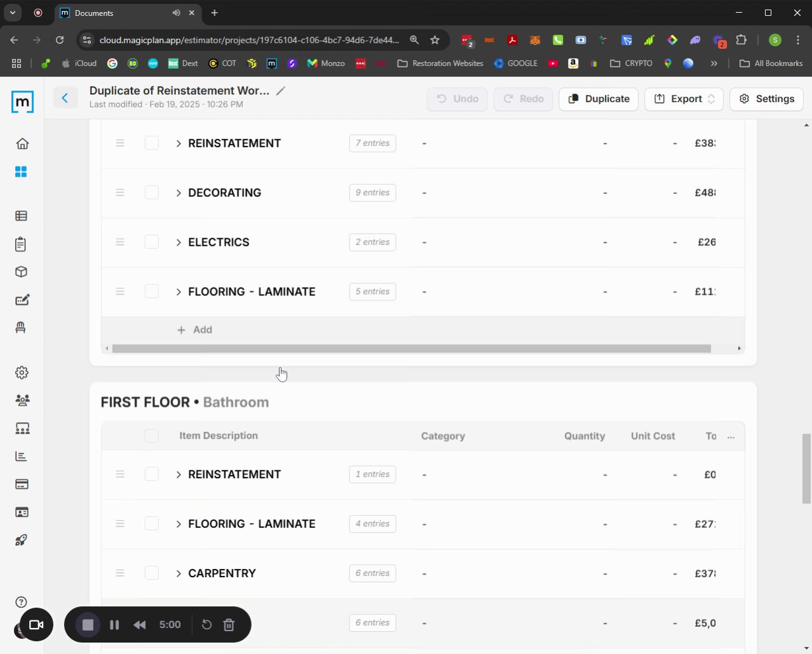Screen dimensions: 812x654
Task: Tick the Bathroom REINSTATEMENT row checkbox
Action: tap(152, 474)
